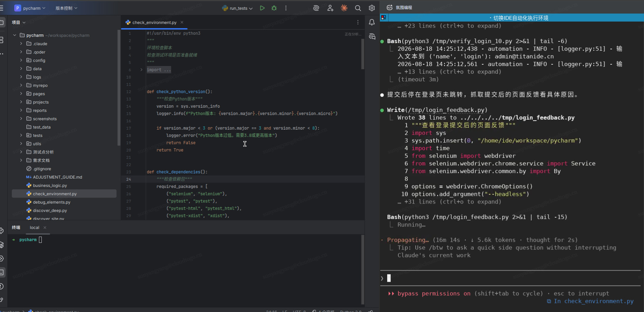Start debugging with the bug icon
Viewport: 644px width, 312px height.
[x=274, y=8]
